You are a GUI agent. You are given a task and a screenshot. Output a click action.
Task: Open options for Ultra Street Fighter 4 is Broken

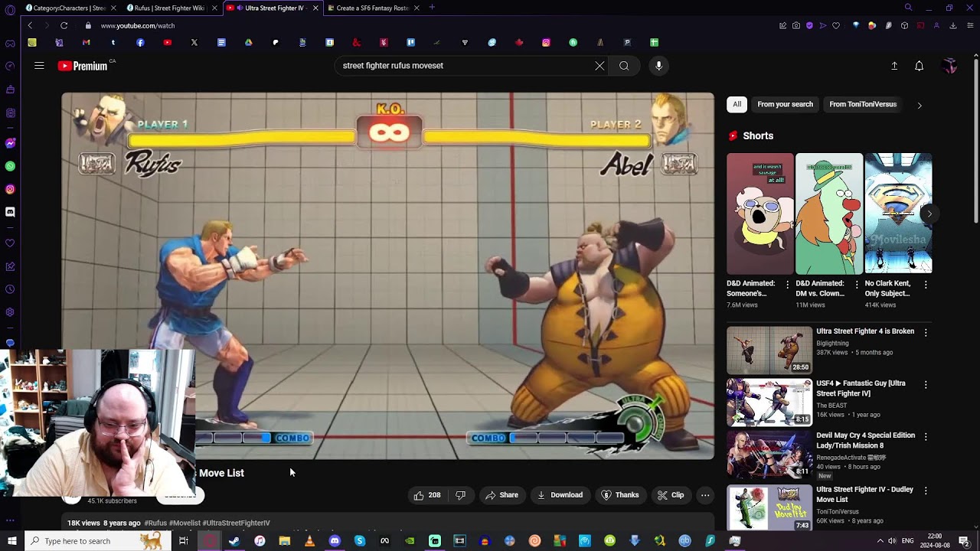click(926, 333)
